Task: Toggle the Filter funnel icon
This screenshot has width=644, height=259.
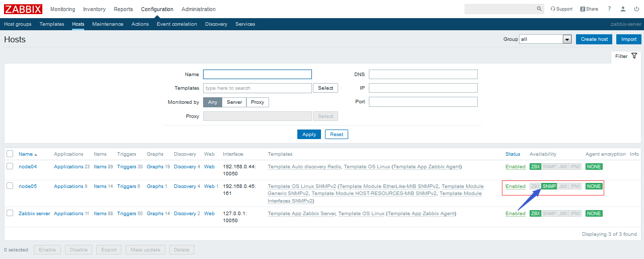Action: click(634, 56)
